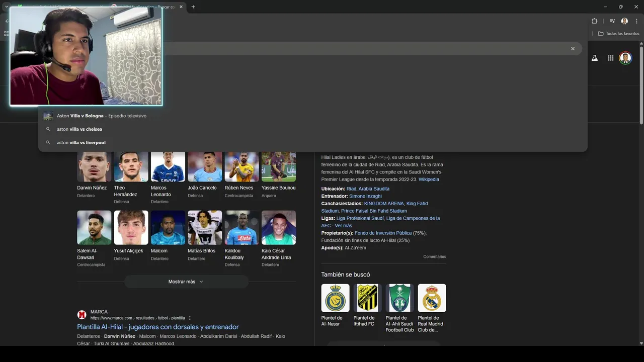644x362 pixels.
Task: Open Yusuf Akçiçek player card
Action: click(131, 236)
